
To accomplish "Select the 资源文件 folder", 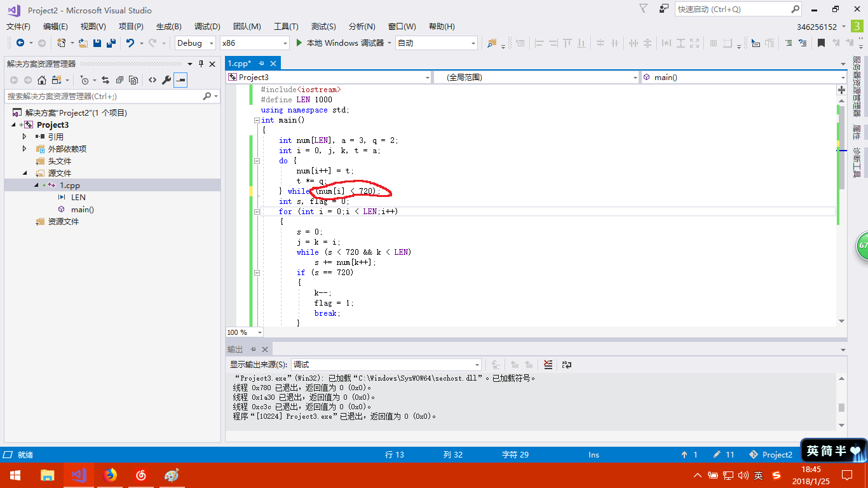I will (x=64, y=221).
